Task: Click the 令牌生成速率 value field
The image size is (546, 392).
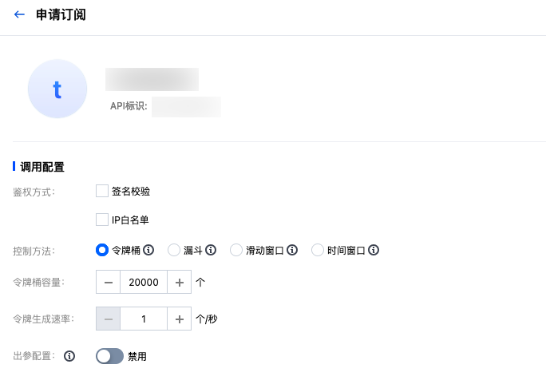Action: click(x=144, y=319)
